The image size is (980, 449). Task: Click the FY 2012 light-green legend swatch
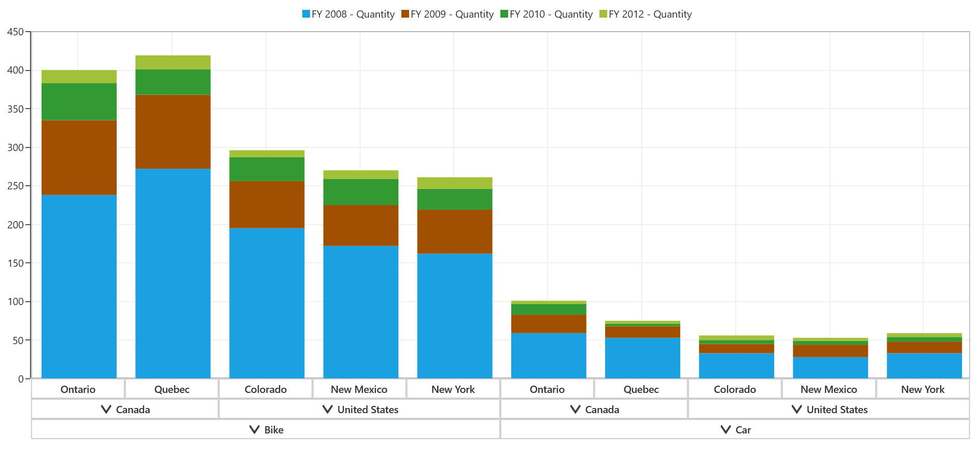click(x=603, y=14)
